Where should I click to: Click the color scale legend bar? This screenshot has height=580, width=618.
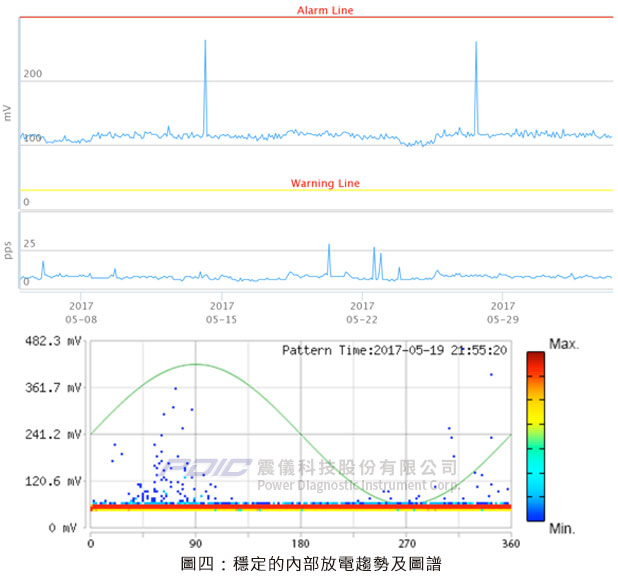[x=536, y=436]
